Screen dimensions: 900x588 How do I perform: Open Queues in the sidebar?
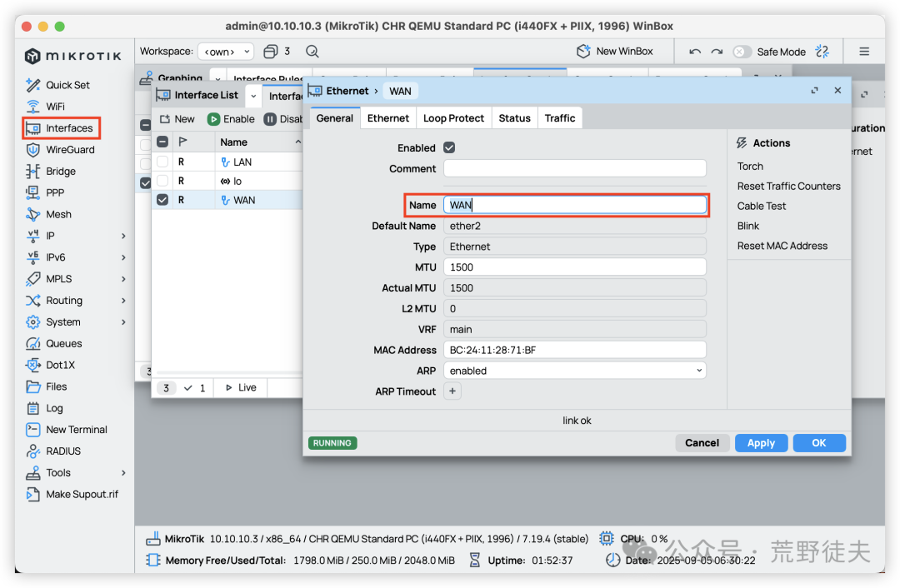pyautogui.click(x=54, y=344)
